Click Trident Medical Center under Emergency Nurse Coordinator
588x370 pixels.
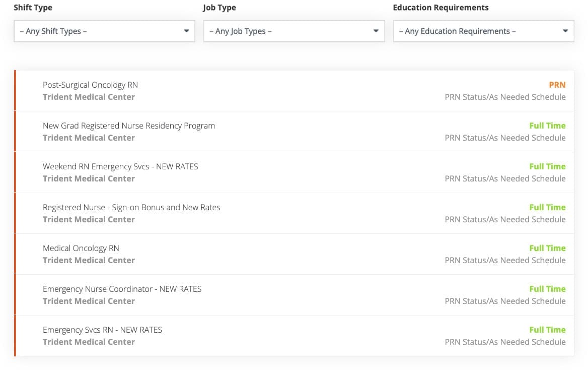click(89, 301)
